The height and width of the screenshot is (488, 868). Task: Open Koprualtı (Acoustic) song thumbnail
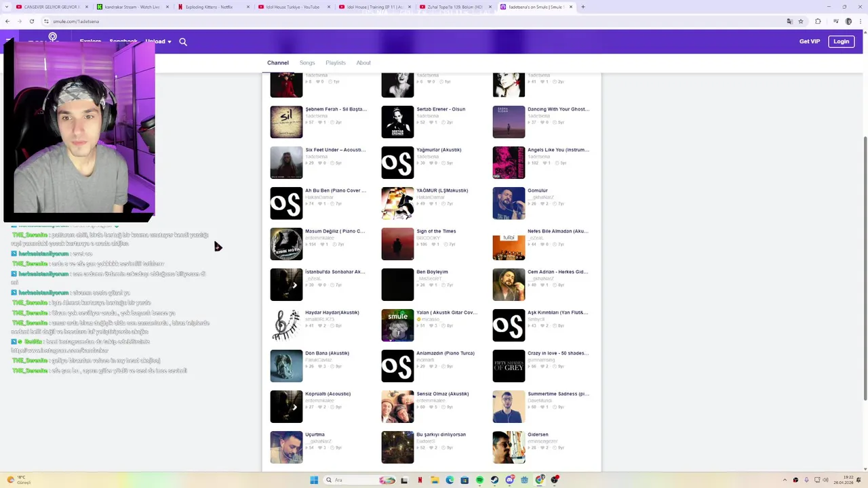click(x=286, y=407)
